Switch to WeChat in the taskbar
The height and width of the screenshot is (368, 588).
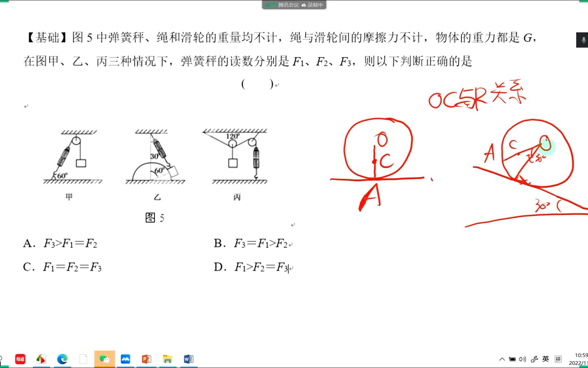click(104, 359)
